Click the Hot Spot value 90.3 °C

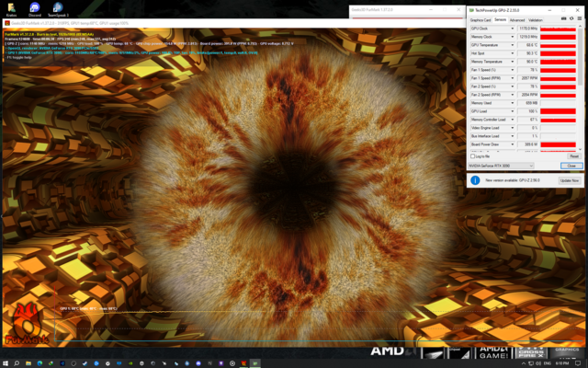coord(528,53)
